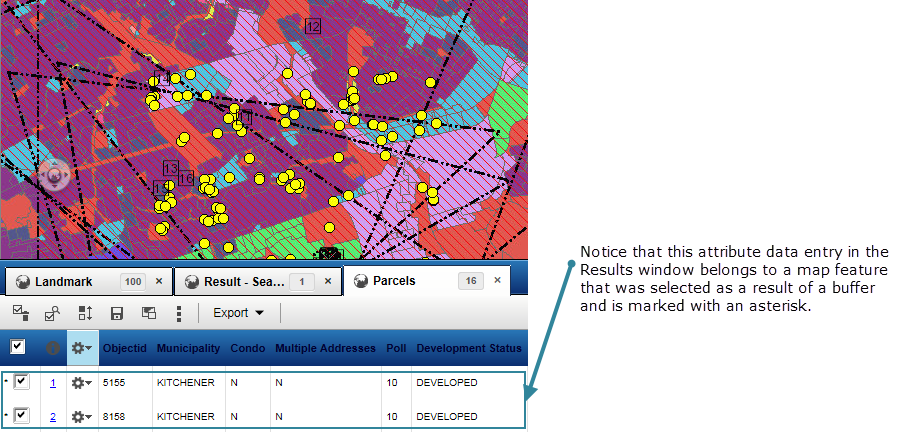Switch to the Result - Search tab
This screenshot has width=916, height=432.
(243, 282)
